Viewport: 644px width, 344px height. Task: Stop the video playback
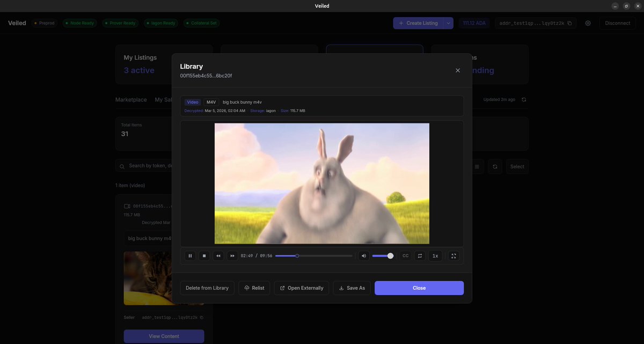(x=204, y=256)
